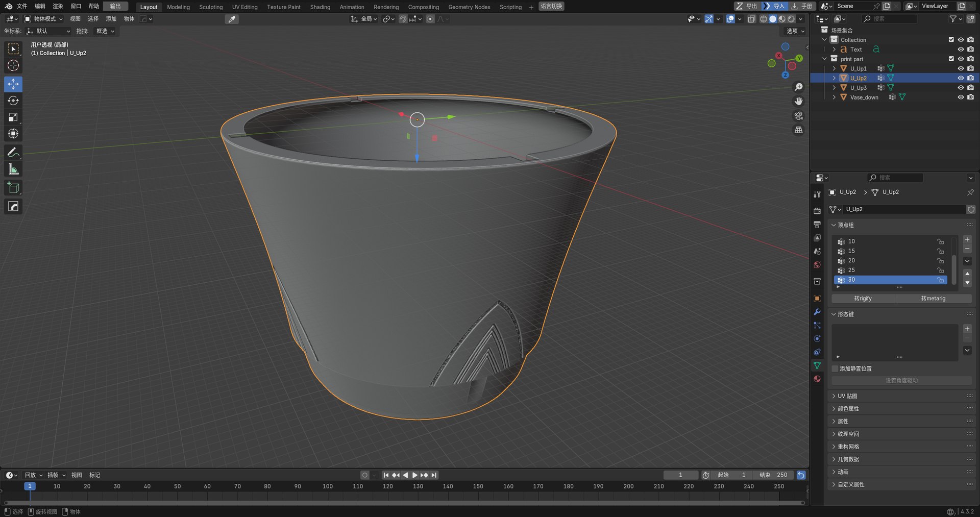Hide U_Up3 in viewport via eye icon
Screen dimensions: 980x517
(961, 88)
